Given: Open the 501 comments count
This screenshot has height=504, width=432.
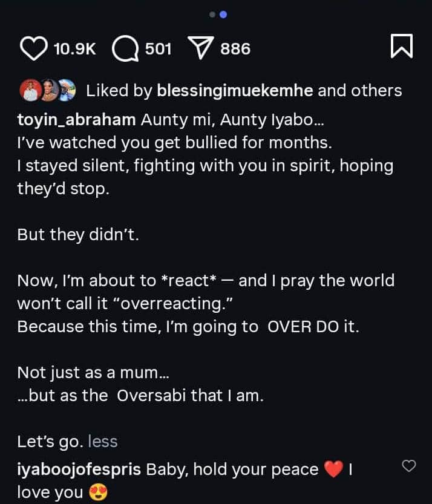Looking at the screenshot, I should [x=159, y=49].
